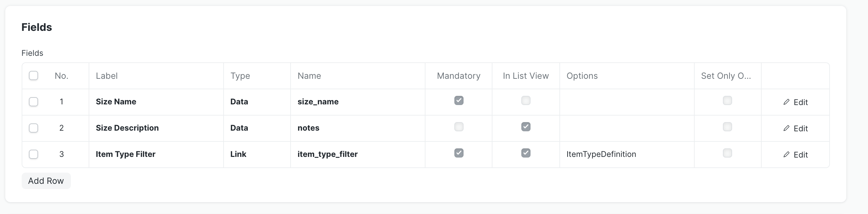
Task: Uncheck Mandatory for the Size Name field
Action: 459,100
